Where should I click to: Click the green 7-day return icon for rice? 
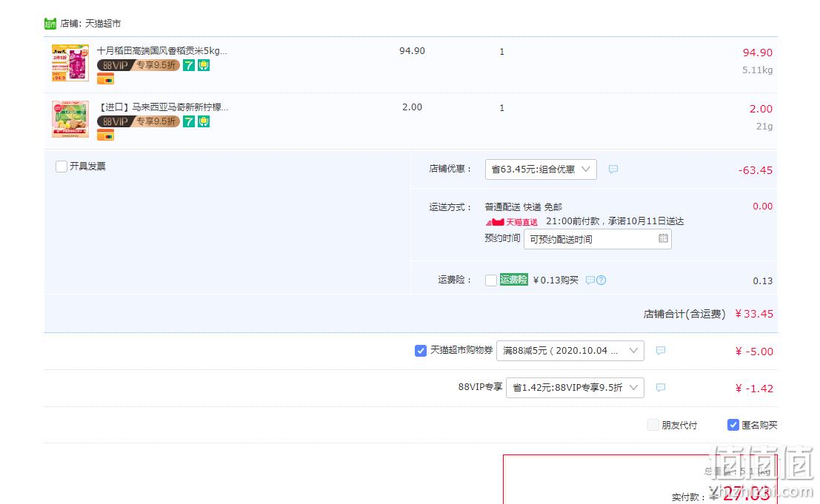(189, 65)
